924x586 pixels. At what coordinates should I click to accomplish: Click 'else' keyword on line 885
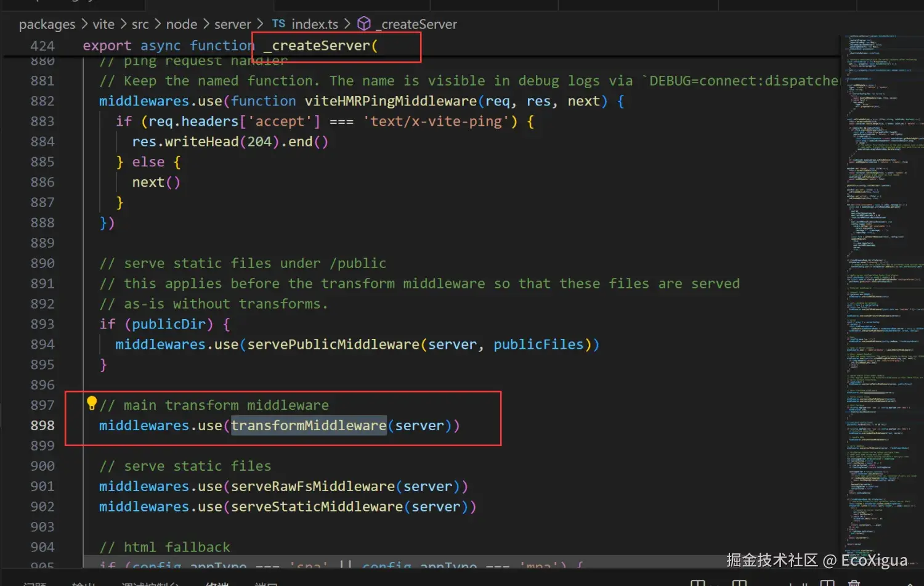[x=148, y=161]
